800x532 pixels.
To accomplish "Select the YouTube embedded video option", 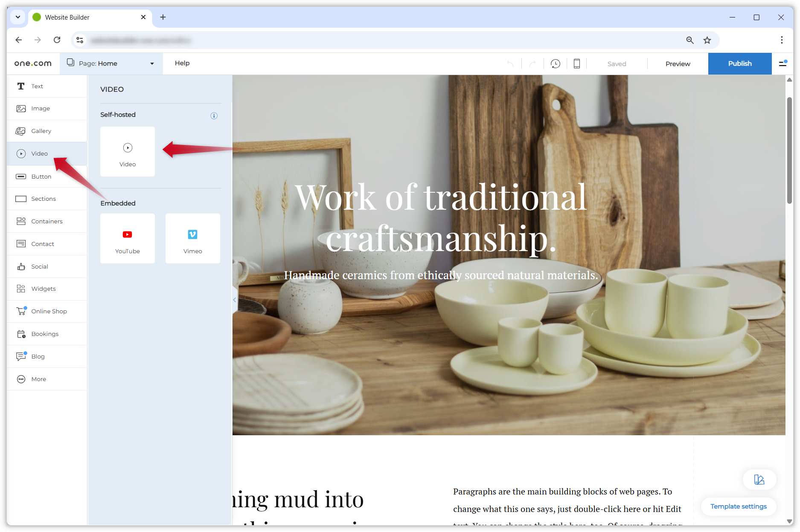I will tap(127, 238).
